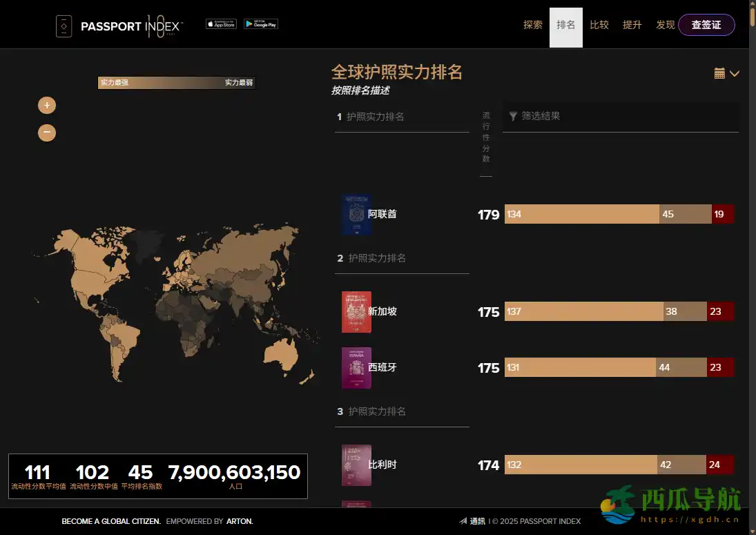The height and width of the screenshot is (535, 756).
Task: Click the paper plane icon next to 通訊
Action: tap(462, 521)
